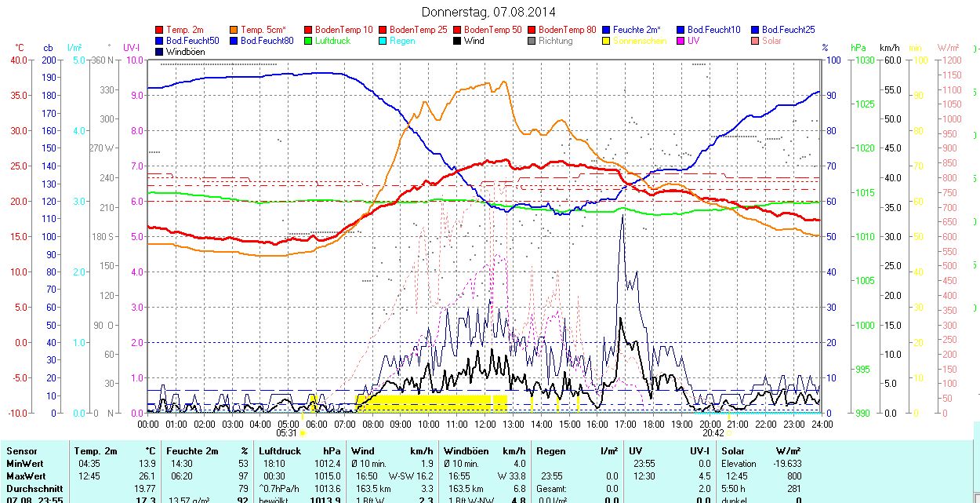Click the Elevation label in Solar column

point(738,464)
